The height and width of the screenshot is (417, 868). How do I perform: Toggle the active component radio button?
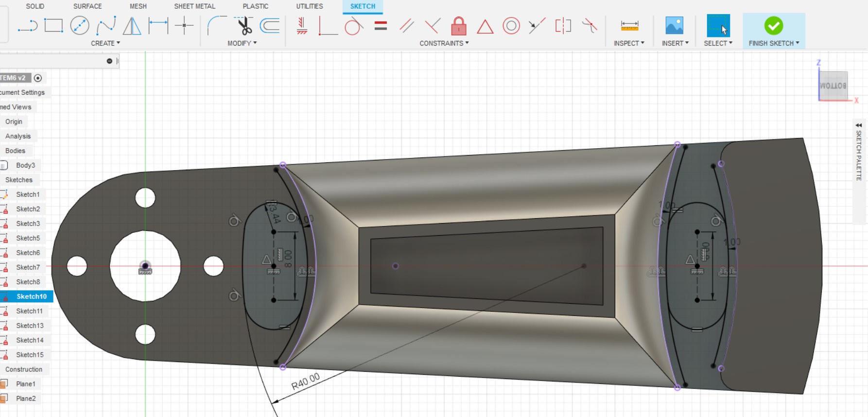coord(38,78)
